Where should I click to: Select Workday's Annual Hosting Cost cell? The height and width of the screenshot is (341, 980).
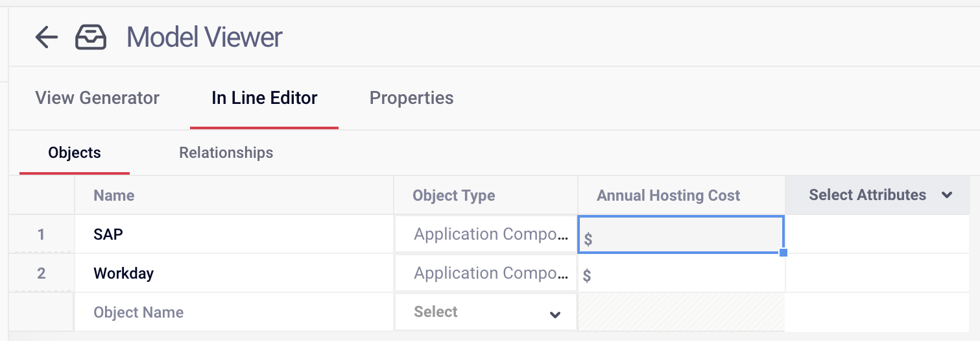click(x=681, y=273)
